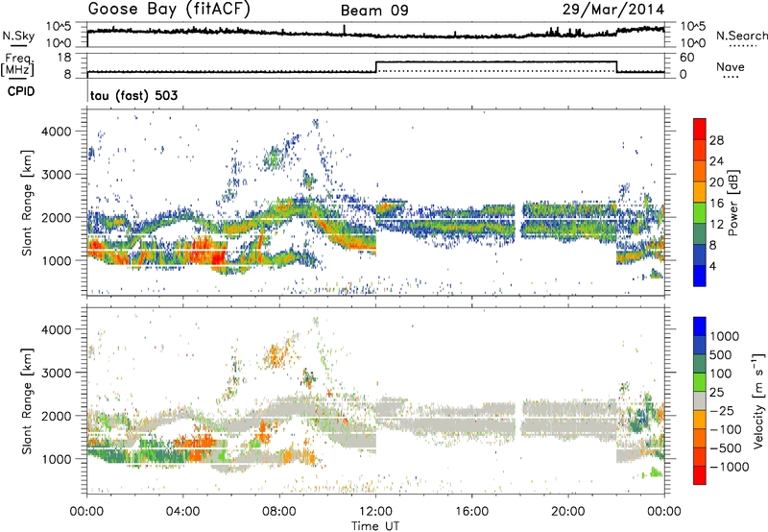Click the '20:00' time axis tick label
768x532 pixels.
tap(568, 511)
